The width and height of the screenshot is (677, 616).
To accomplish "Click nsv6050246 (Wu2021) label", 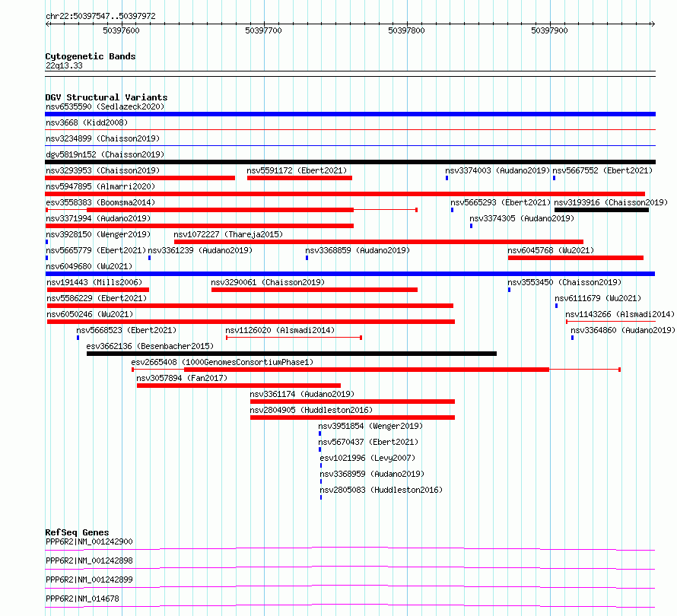I will click(90, 314).
